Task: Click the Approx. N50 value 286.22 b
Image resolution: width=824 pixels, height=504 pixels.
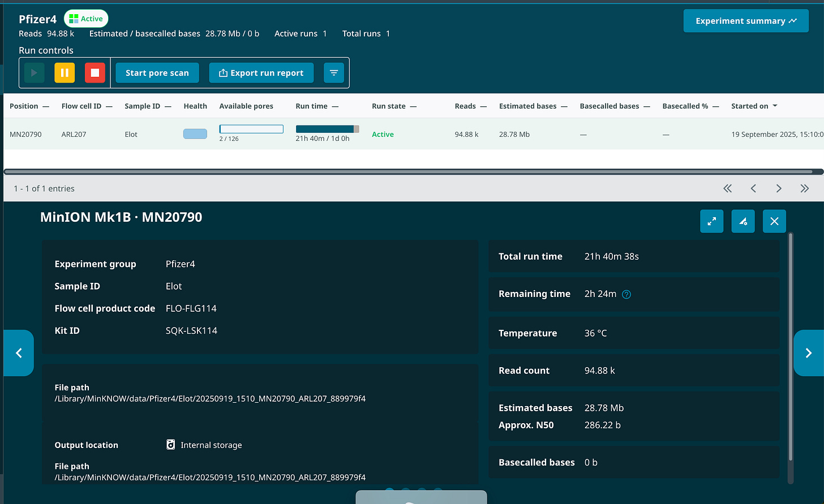Action: point(603,425)
